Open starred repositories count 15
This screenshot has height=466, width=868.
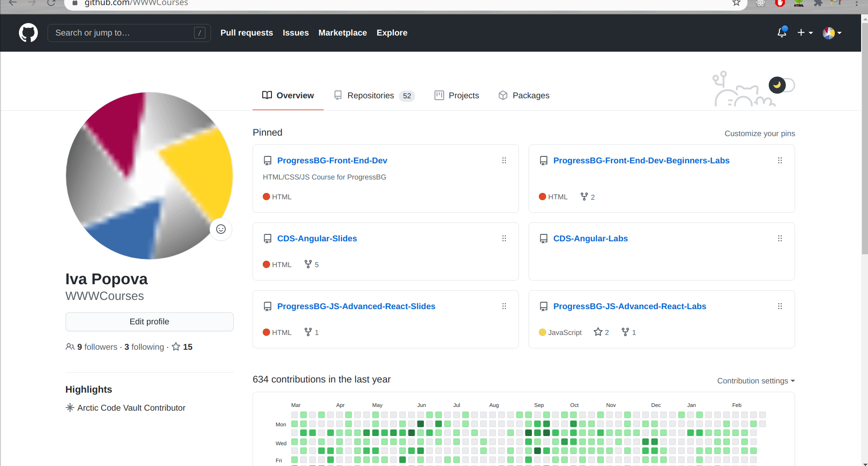(x=182, y=347)
